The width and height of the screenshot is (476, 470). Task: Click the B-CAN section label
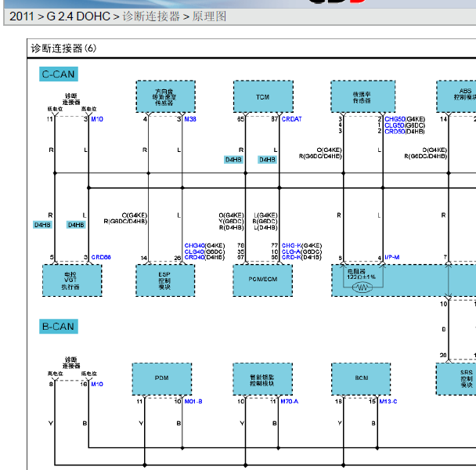[59, 327]
